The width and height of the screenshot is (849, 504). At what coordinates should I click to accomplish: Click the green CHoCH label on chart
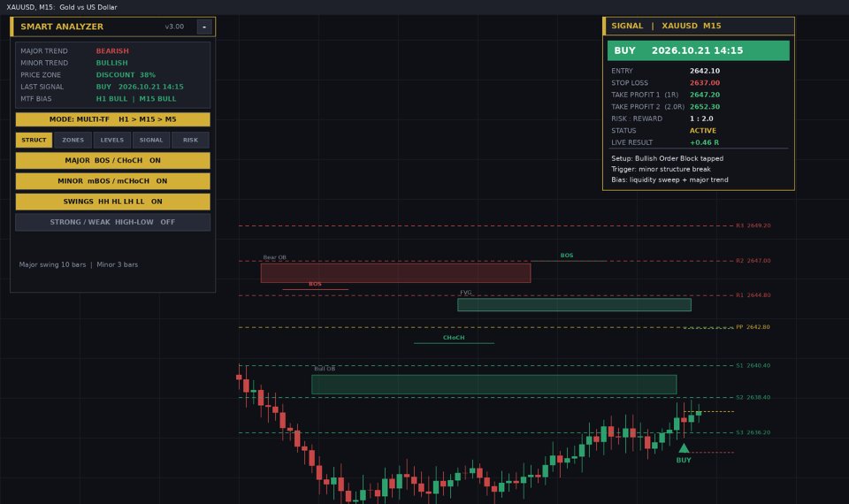[x=454, y=338]
